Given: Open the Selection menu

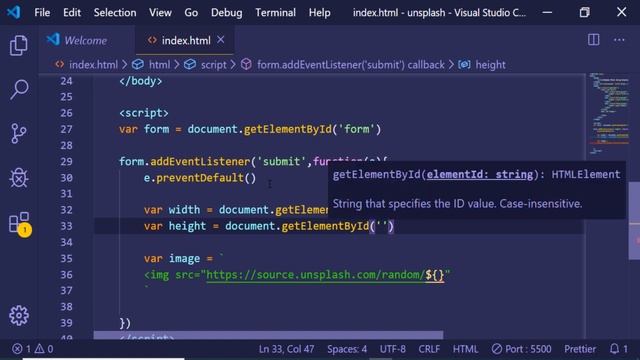Looking at the screenshot, I should (x=115, y=13).
